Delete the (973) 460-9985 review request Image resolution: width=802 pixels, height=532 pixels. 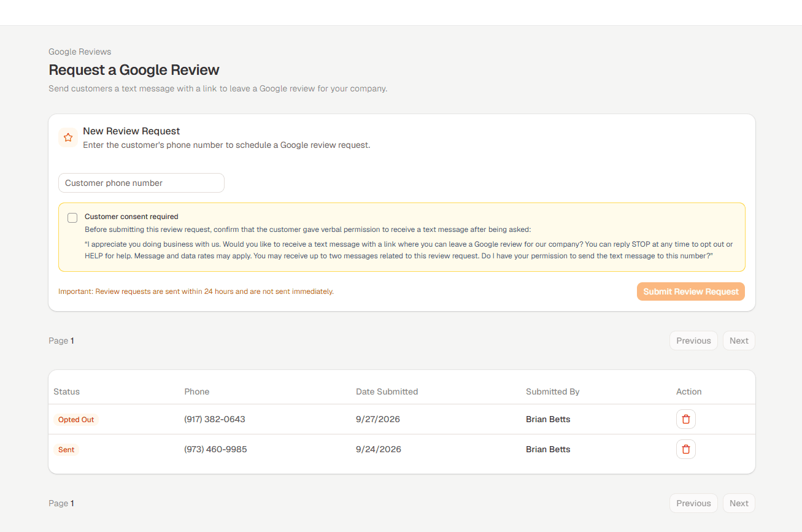click(x=686, y=450)
